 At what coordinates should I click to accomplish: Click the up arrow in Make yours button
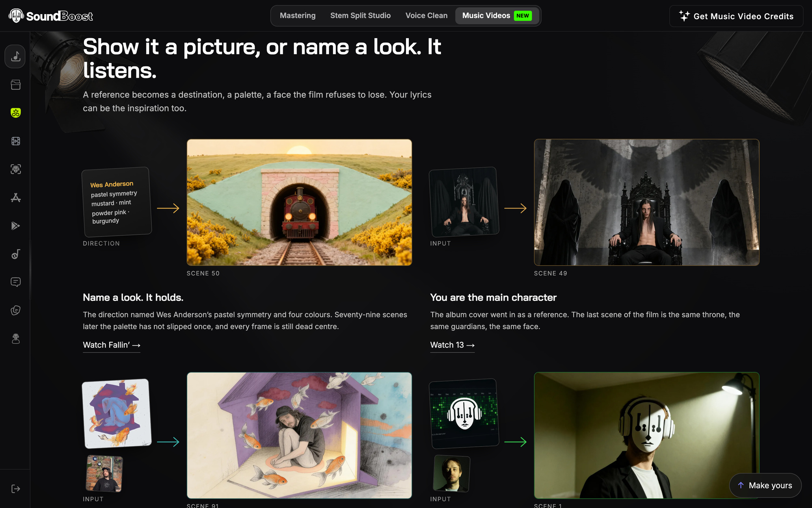(x=741, y=485)
